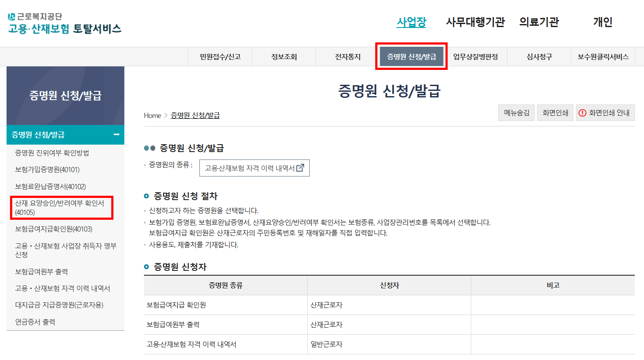Open 보험급여원부 출력 in sidebar
644x360 pixels.
(41, 272)
